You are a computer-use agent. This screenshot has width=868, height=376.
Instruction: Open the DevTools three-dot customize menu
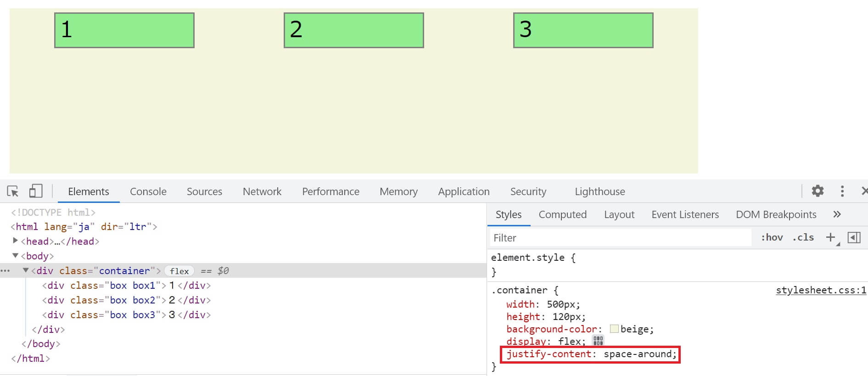[x=842, y=191]
